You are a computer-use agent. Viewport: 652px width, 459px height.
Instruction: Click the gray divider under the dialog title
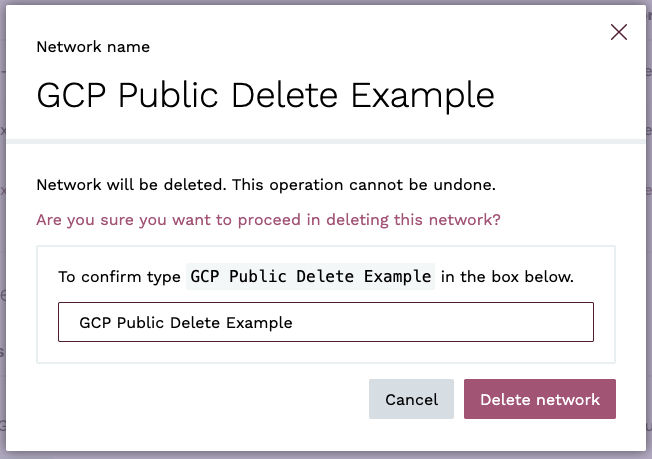click(x=326, y=143)
